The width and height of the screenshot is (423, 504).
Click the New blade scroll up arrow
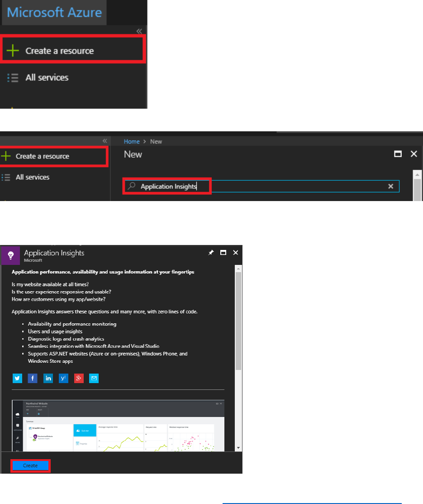pos(417,174)
